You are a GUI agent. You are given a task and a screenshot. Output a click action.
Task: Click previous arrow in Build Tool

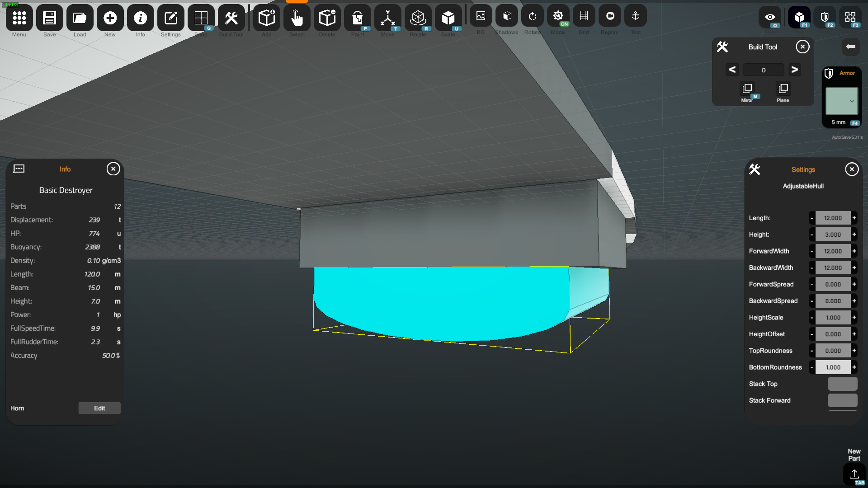pos(732,70)
